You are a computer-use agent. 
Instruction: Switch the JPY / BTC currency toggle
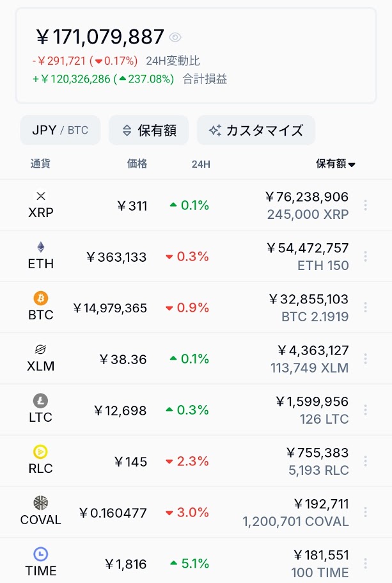[60, 130]
